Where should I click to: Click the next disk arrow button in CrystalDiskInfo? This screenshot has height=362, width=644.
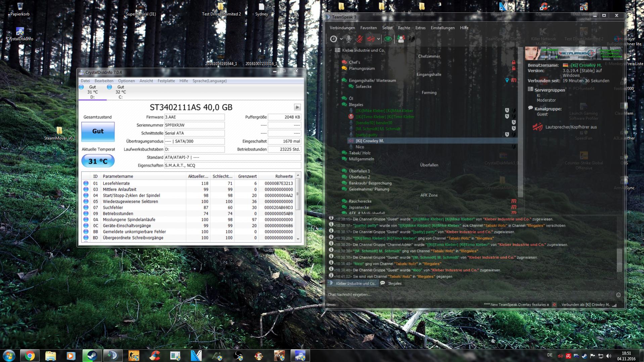pos(297,107)
